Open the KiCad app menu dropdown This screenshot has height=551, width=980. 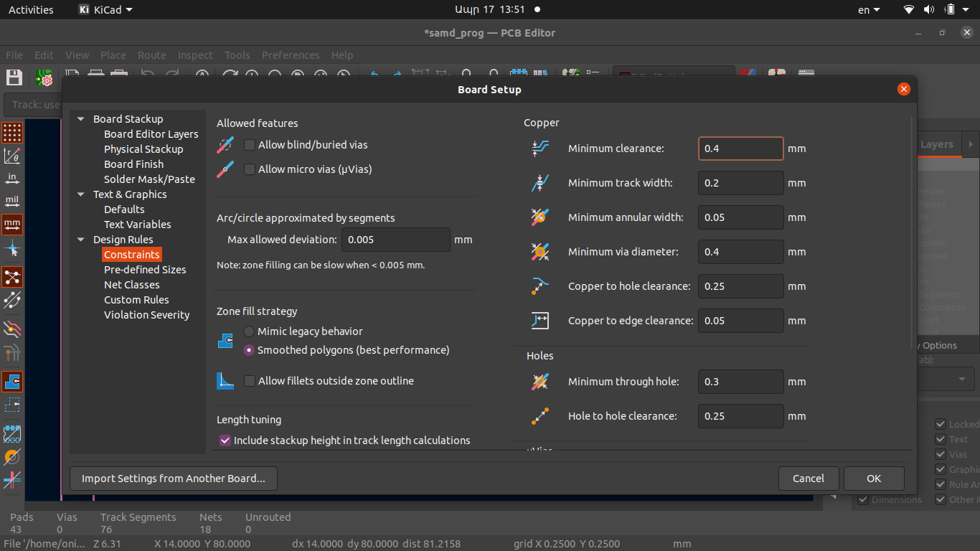click(105, 10)
